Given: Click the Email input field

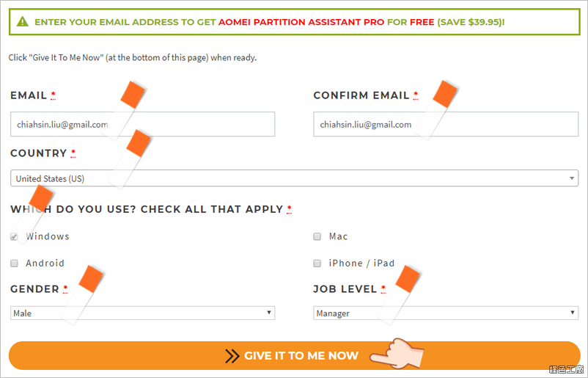Looking at the screenshot, I should (x=142, y=124).
